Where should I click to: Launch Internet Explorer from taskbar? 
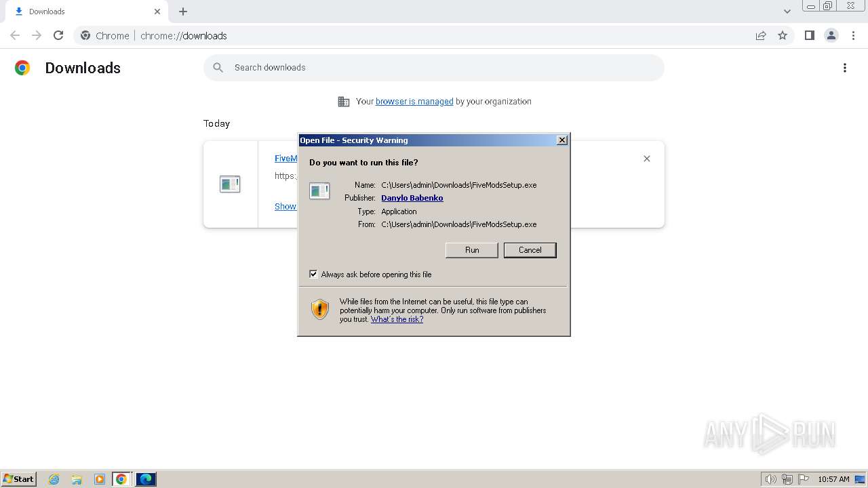coord(54,479)
